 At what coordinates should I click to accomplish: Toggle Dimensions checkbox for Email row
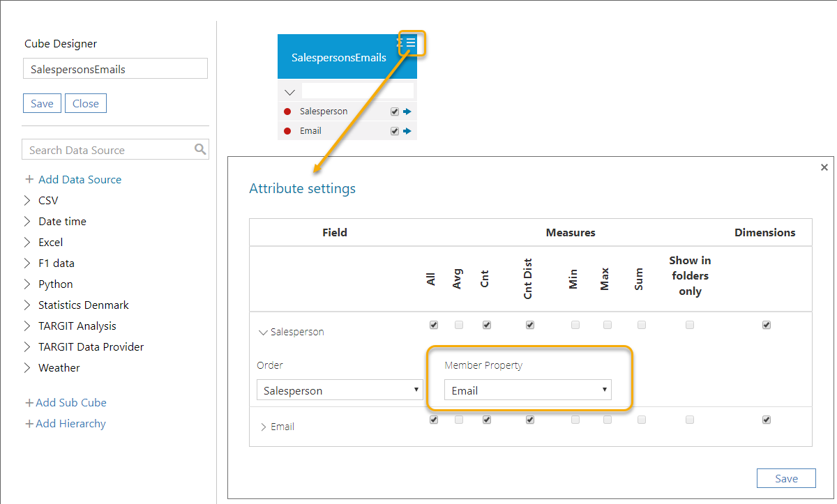767,420
